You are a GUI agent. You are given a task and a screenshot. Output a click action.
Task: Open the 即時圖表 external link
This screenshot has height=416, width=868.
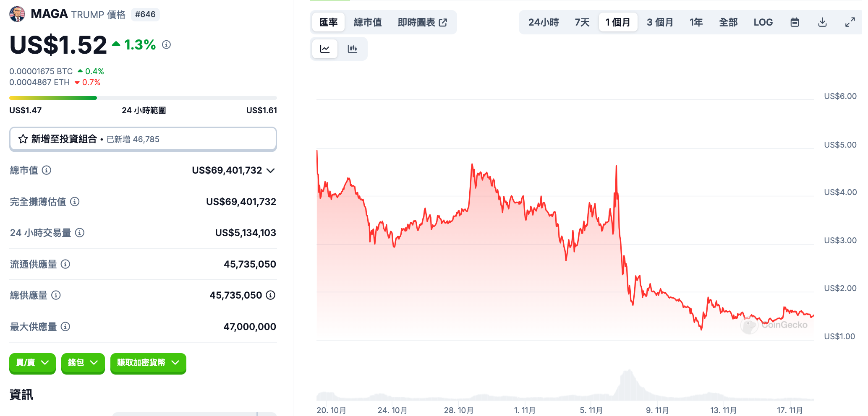(x=422, y=22)
